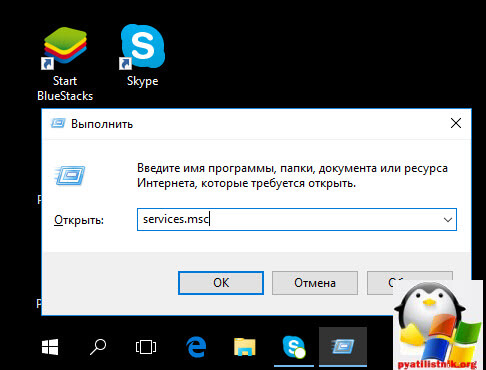Click the taskbar search magnifier icon

[98, 347]
